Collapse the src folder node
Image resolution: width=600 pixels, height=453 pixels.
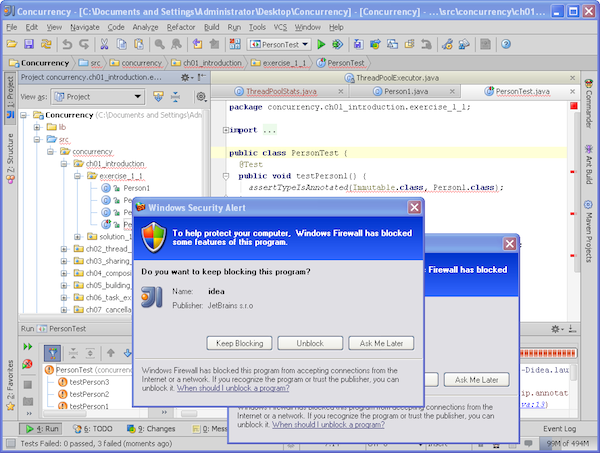pyautogui.click(x=37, y=139)
